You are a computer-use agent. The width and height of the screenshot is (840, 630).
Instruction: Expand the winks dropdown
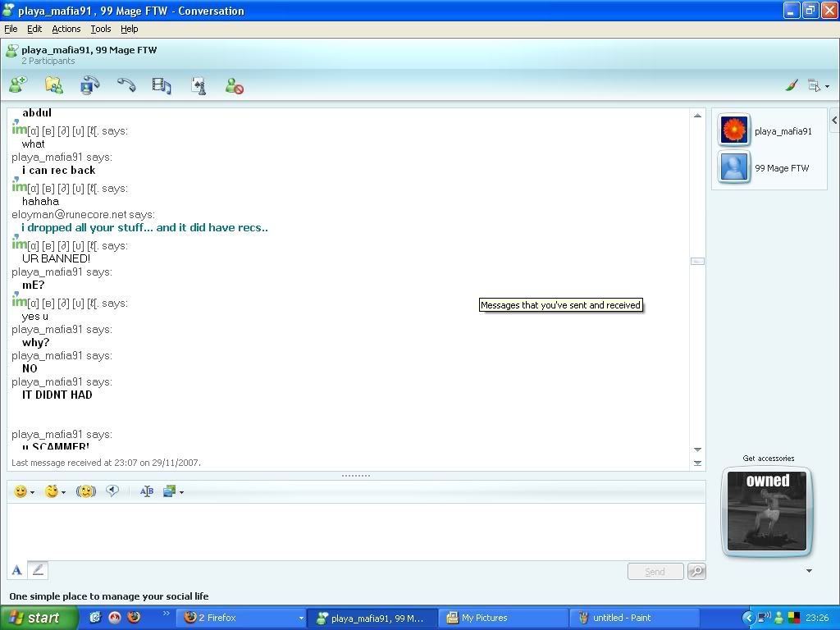pyautogui.click(x=63, y=492)
